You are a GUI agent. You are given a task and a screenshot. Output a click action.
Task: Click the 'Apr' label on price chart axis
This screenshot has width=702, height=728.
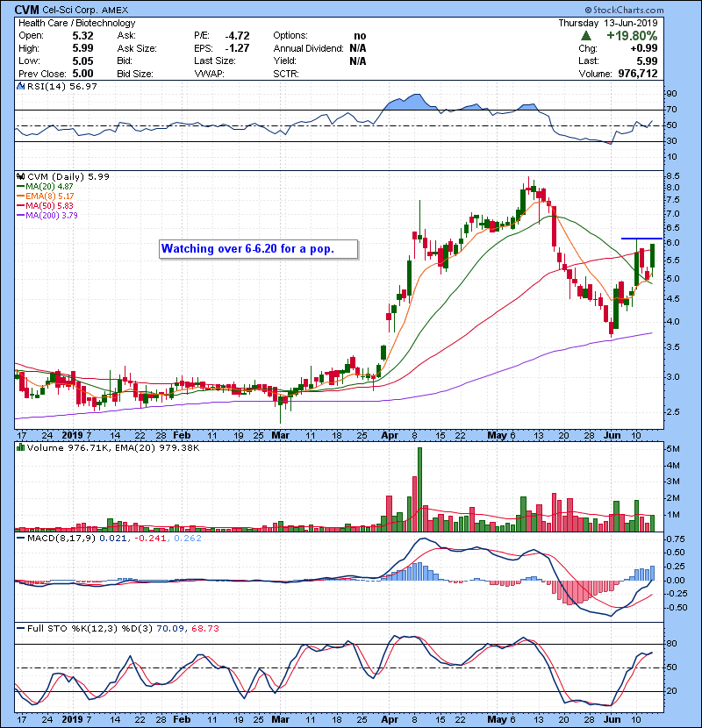(390, 436)
